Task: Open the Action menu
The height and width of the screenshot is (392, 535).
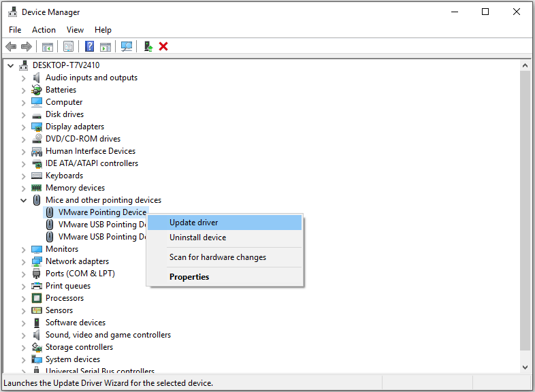Action: [x=44, y=30]
